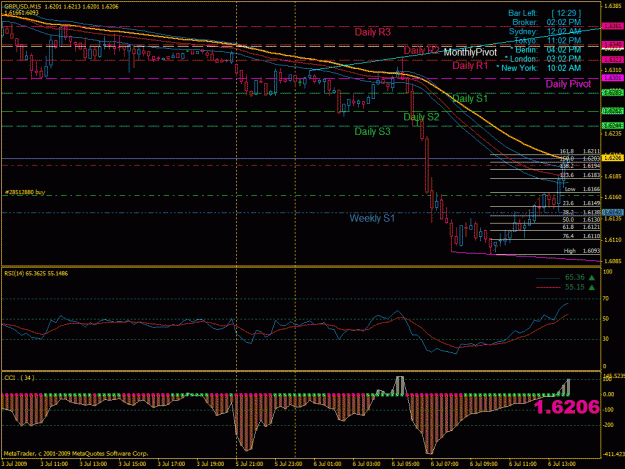Click the 70 level on RSI scale
Viewport: 625px width, 469px height.
(606, 298)
